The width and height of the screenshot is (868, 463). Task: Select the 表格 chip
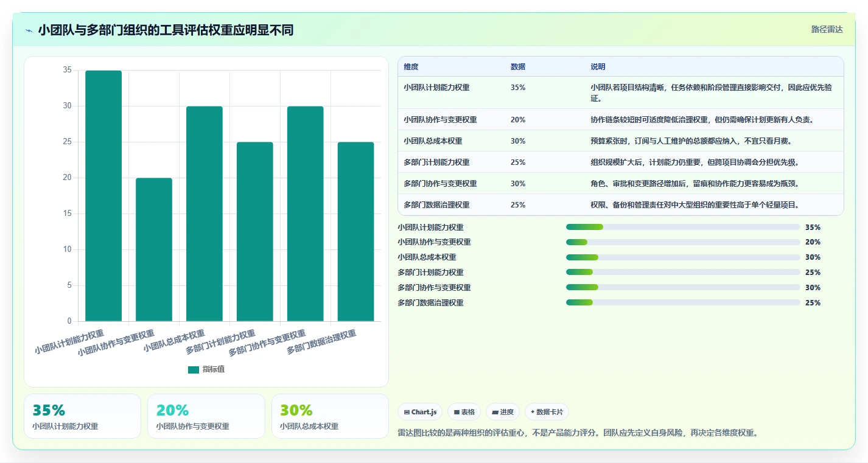coord(464,412)
